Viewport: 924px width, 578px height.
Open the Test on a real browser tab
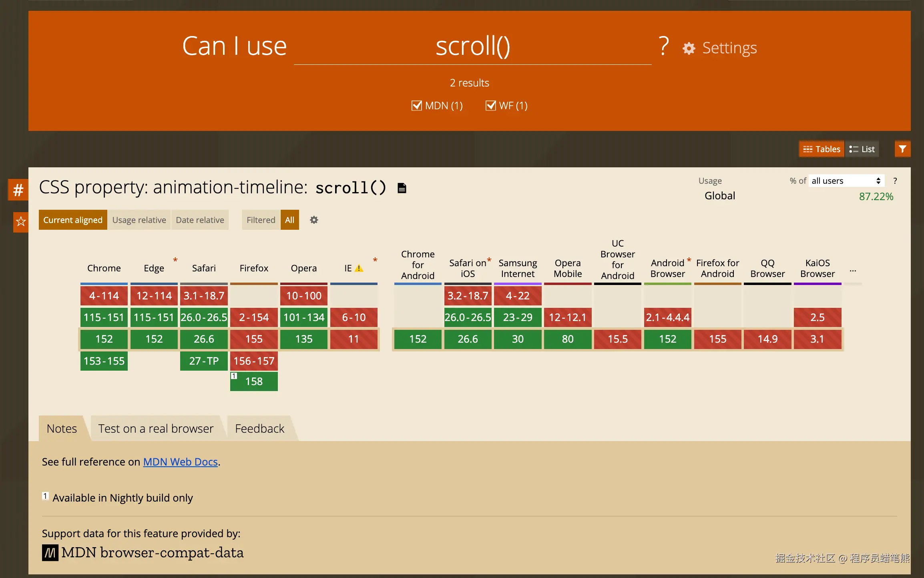[x=156, y=428]
